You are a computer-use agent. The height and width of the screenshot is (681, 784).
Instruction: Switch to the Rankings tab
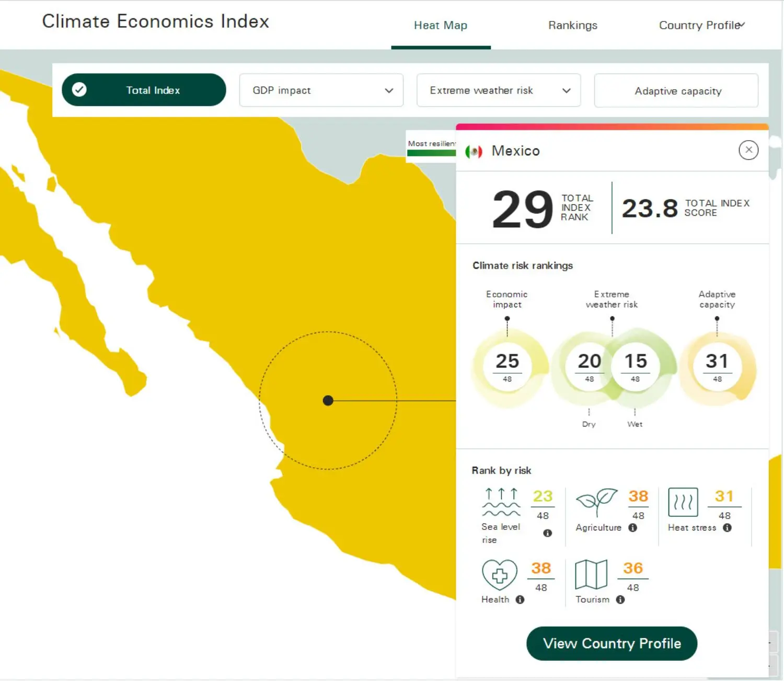pyautogui.click(x=572, y=25)
